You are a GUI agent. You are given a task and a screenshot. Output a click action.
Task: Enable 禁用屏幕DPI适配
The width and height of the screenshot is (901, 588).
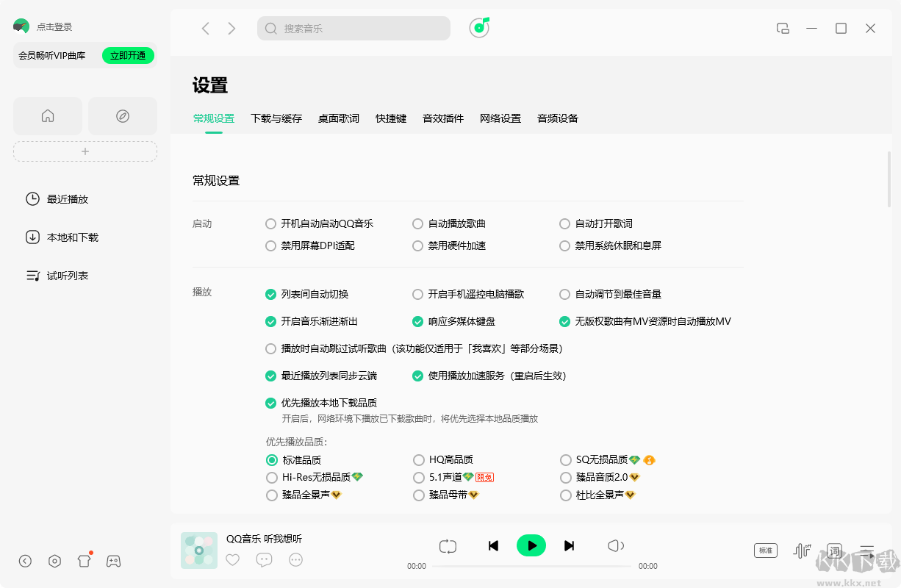[270, 245]
